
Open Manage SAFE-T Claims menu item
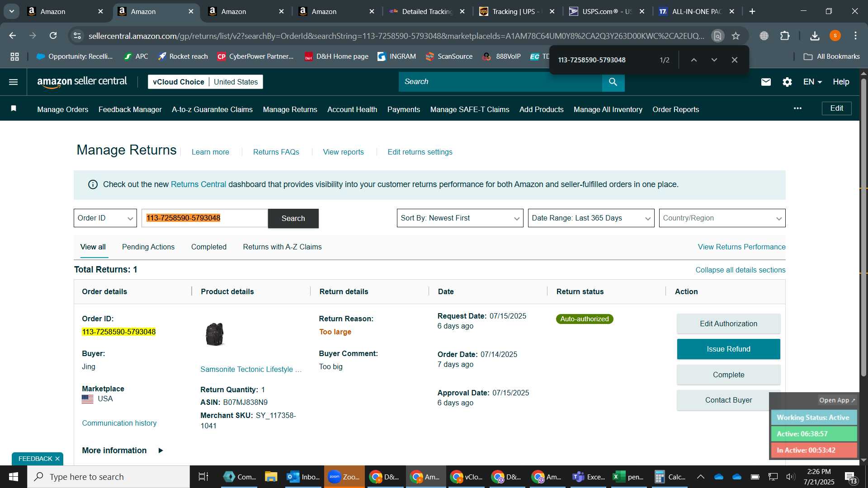pos(470,109)
